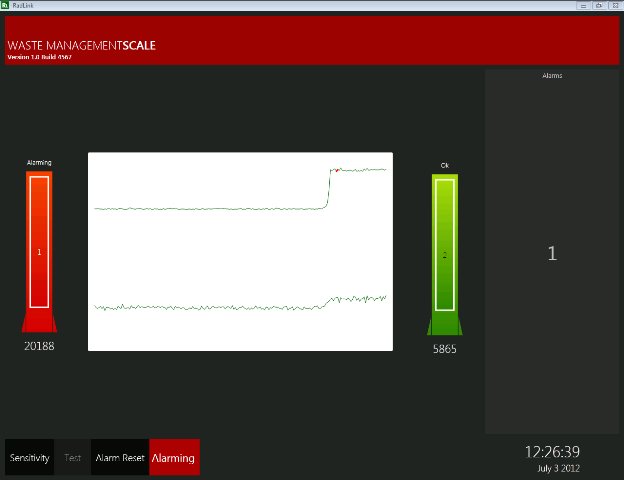The width and height of the screenshot is (624, 480).
Task: Click the 'Alarming' label above the red detector
Action: tap(39, 162)
